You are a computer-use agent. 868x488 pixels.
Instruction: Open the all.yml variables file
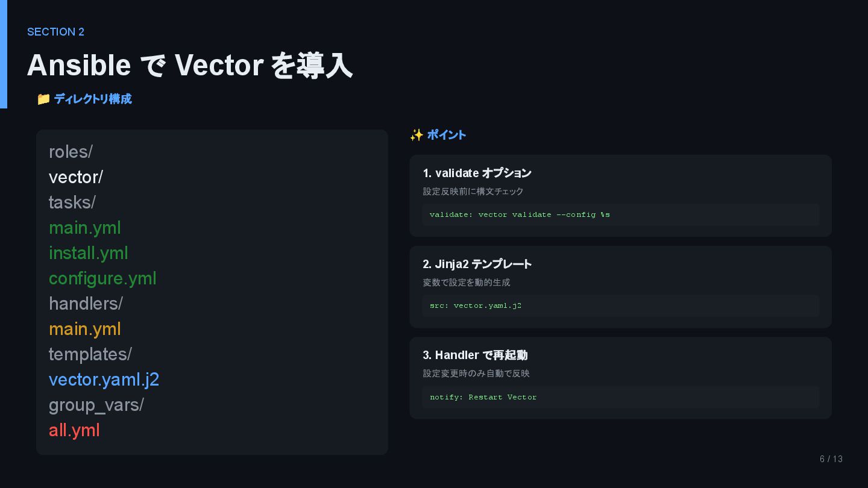[74, 430]
